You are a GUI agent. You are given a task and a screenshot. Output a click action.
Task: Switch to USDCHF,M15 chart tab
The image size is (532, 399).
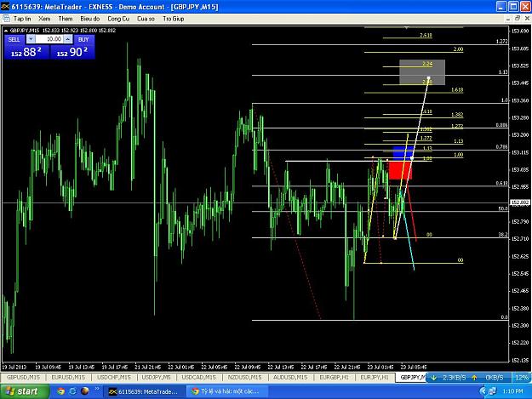pyautogui.click(x=114, y=377)
